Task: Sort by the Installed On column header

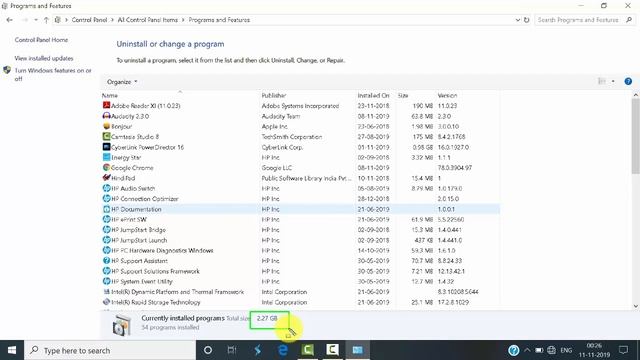Action: click(375, 95)
